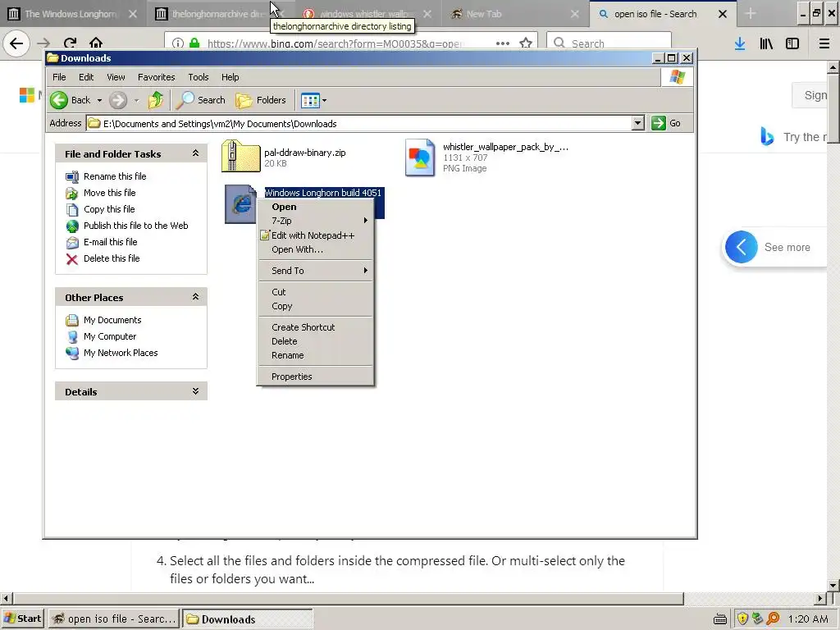
Task: Click the Move this file task icon
Action: coord(72,193)
